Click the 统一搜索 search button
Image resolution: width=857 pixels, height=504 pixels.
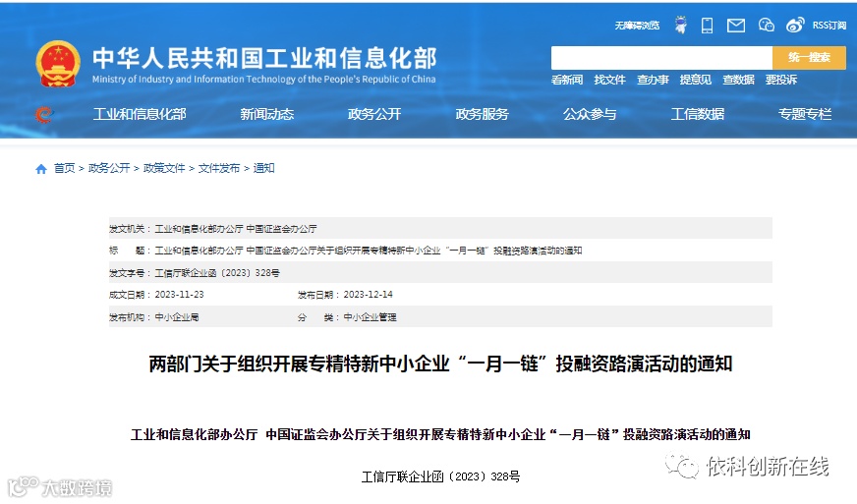(x=810, y=57)
